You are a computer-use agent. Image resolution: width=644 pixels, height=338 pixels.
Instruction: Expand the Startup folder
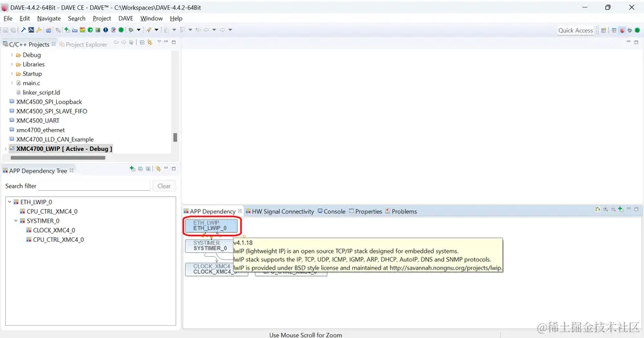click(12, 74)
